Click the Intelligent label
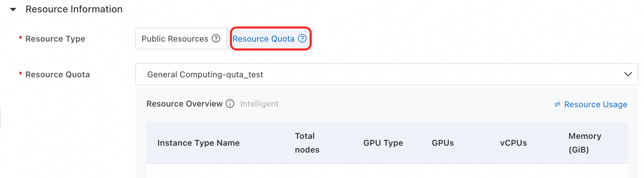Viewport: 644px width, 178px height. 259,104
